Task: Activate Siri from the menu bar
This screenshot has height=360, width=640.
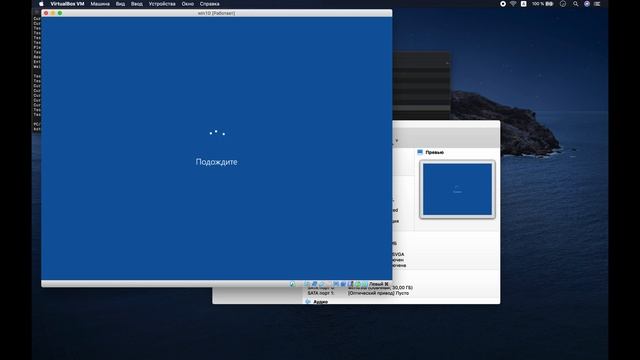Action: point(587,4)
